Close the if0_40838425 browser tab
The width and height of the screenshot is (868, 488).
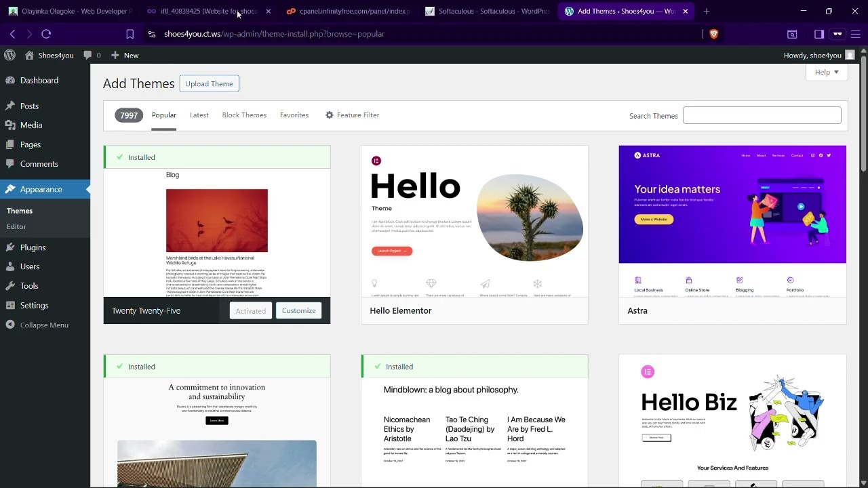click(x=268, y=11)
